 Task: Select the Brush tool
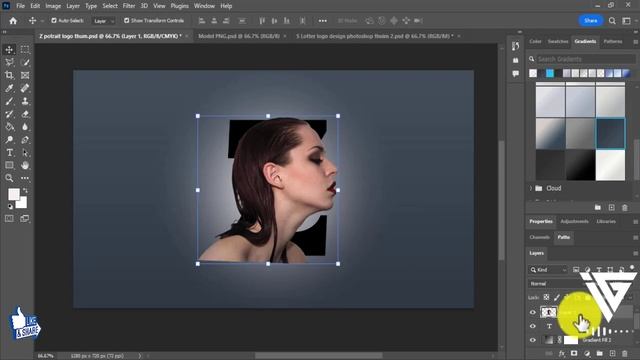click(x=9, y=101)
